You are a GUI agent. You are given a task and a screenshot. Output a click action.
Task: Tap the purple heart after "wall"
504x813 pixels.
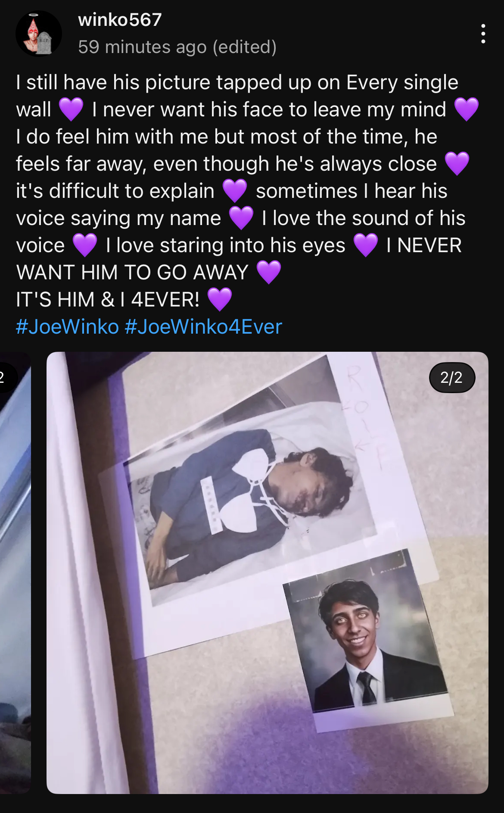click(x=71, y=109)
